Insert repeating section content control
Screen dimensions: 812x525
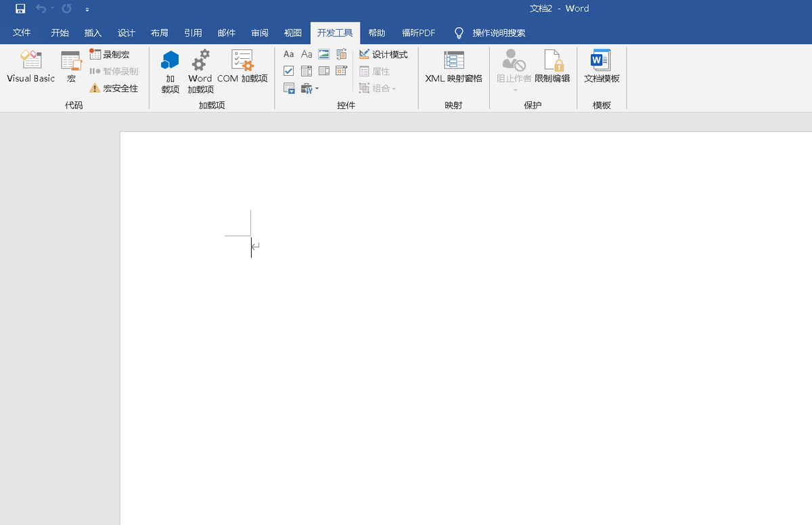(x=289, y=88)
